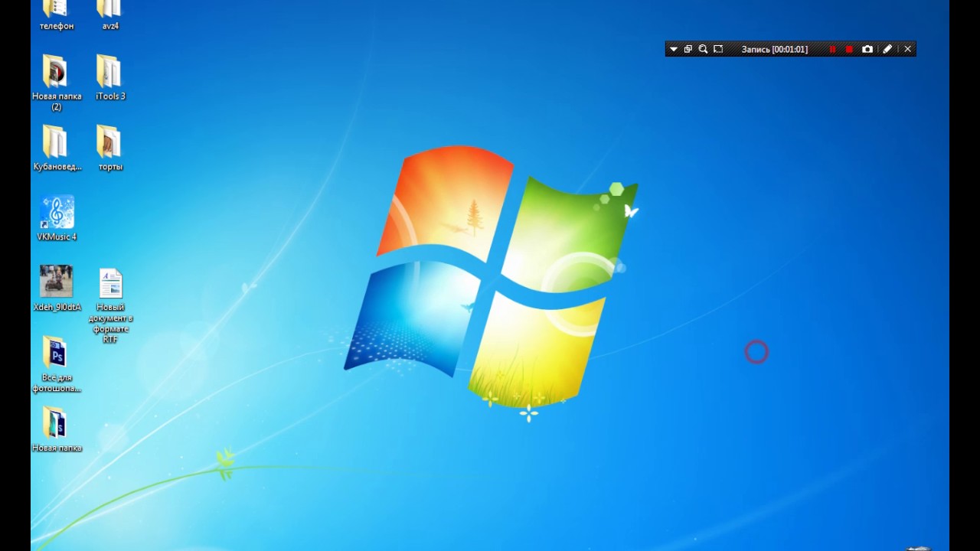The height and width of the screenshot is (551, 980).
Task: Activate the pencil drawing tool in recorder
Action: pos(887,49)
